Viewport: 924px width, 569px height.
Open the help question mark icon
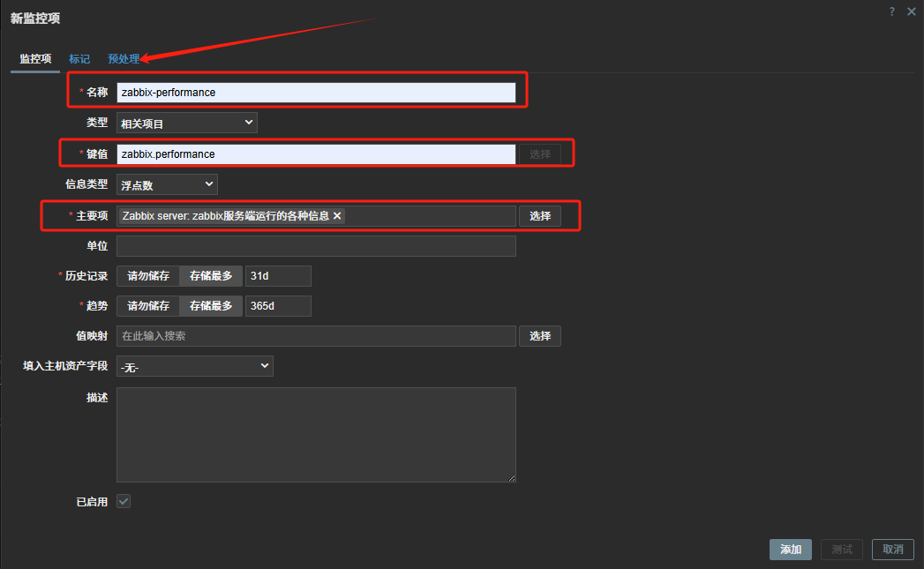tap(891, 11)
